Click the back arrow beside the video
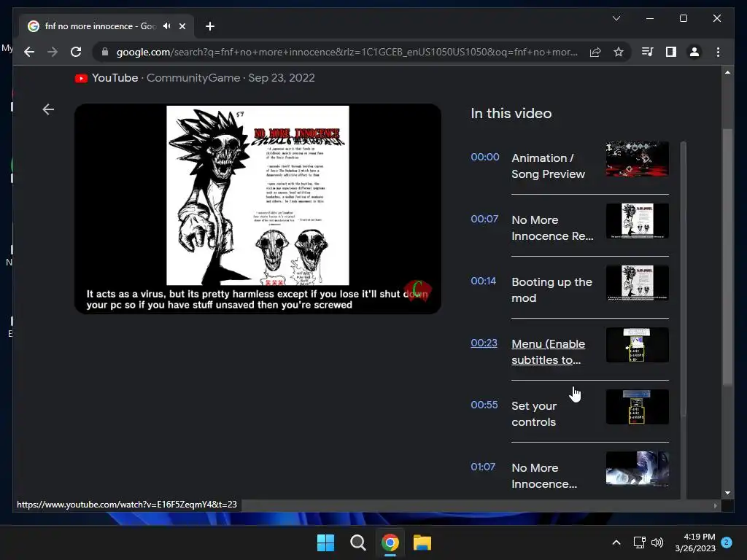747x560 pixels. tap(48, 109)
